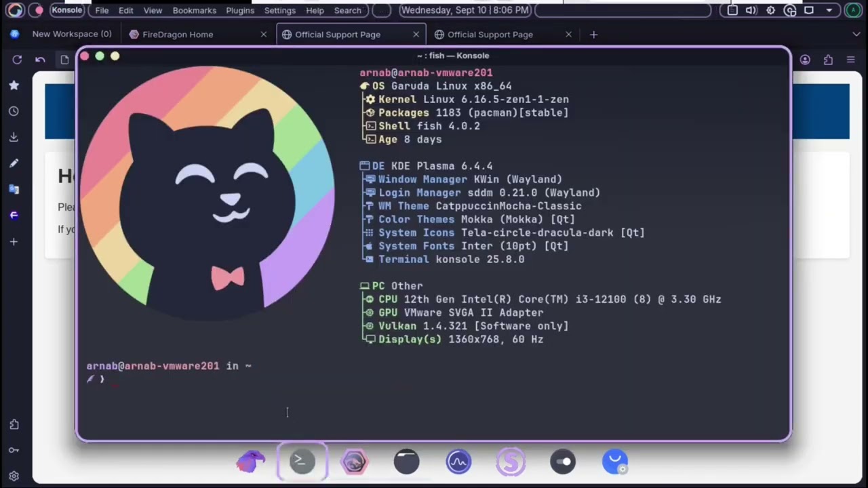Close the first Official Support Page tab
The width and height of the screenshot is (868, 488).
(416, 34)
